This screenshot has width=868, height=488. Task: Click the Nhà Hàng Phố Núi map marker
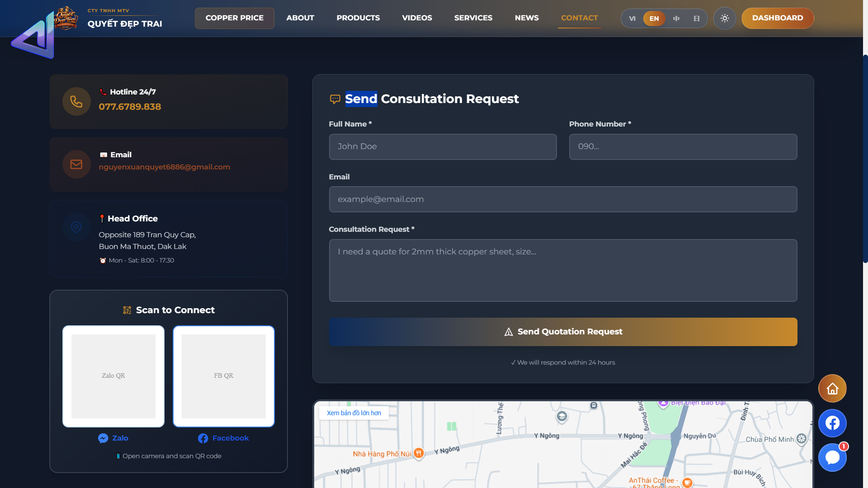[419, 453]
